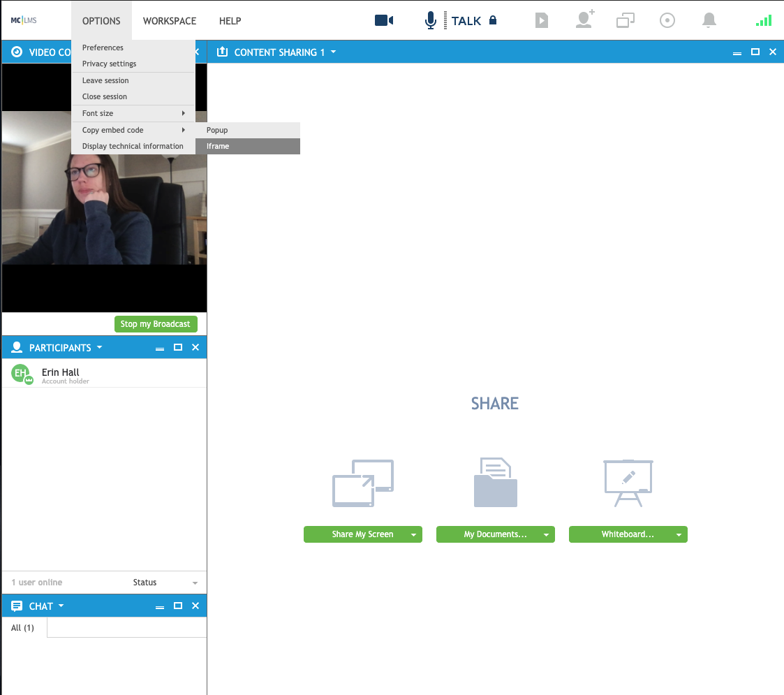Image resolution: width=784 pixels, height=695 pixels.
Task: Choose the Iframe embed option
Action: tap(248, 146)
